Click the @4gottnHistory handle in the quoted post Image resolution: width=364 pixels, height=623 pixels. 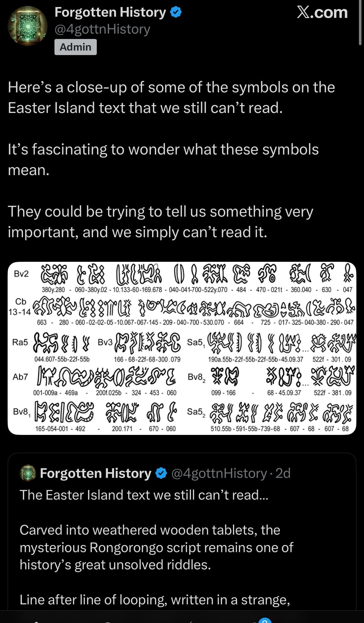[219, 473]
